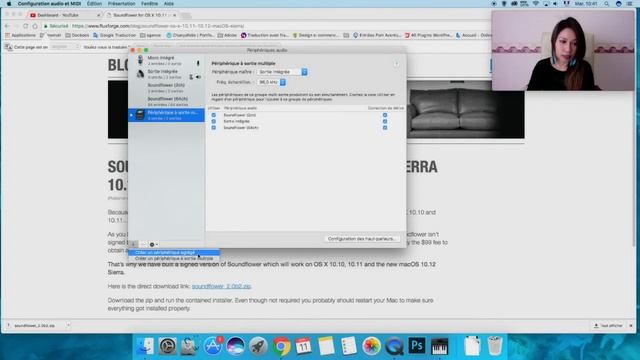Screen dimensions: 640x360
Task: Open the Reminders app in the Dock
Action: (x=349, y=346)
